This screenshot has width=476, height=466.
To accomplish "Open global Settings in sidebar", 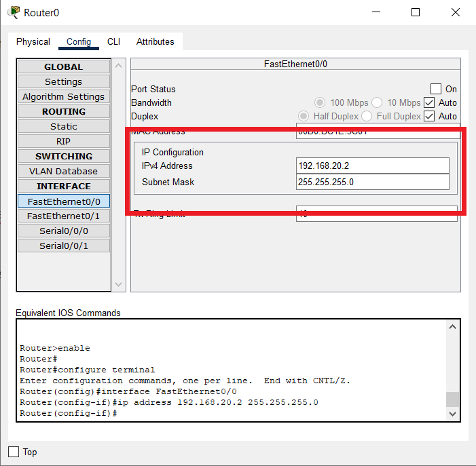I will coord(64,81).
